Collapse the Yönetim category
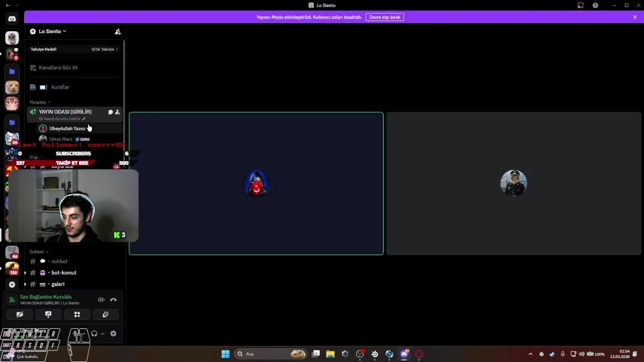Screen dimensions: 644x362 coord(40,103)
